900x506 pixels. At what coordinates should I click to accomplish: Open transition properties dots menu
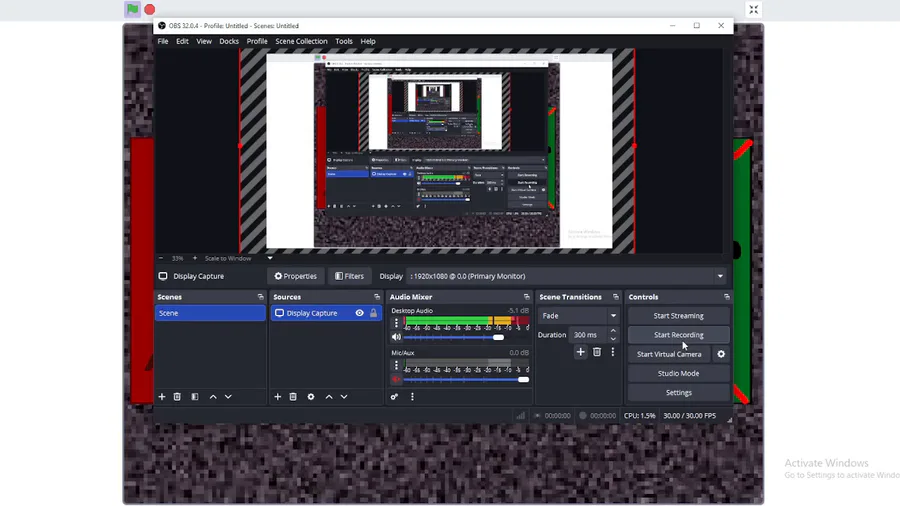click(612, 352)
